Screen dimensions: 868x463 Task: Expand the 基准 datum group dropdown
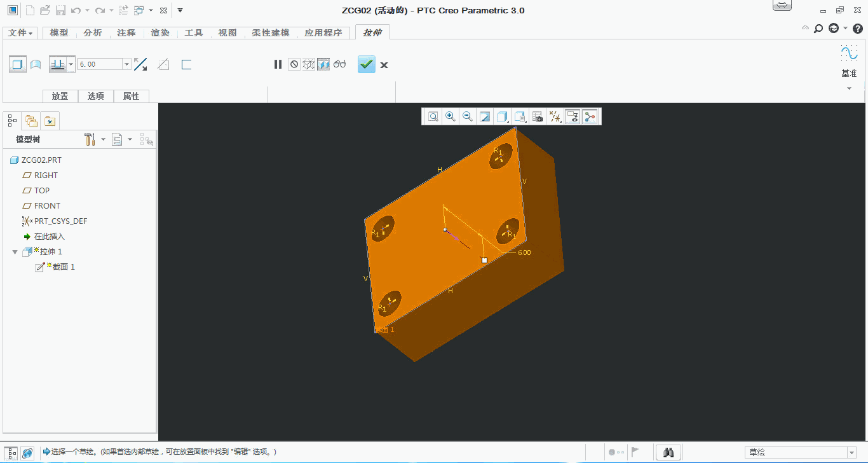coord(849,88)
